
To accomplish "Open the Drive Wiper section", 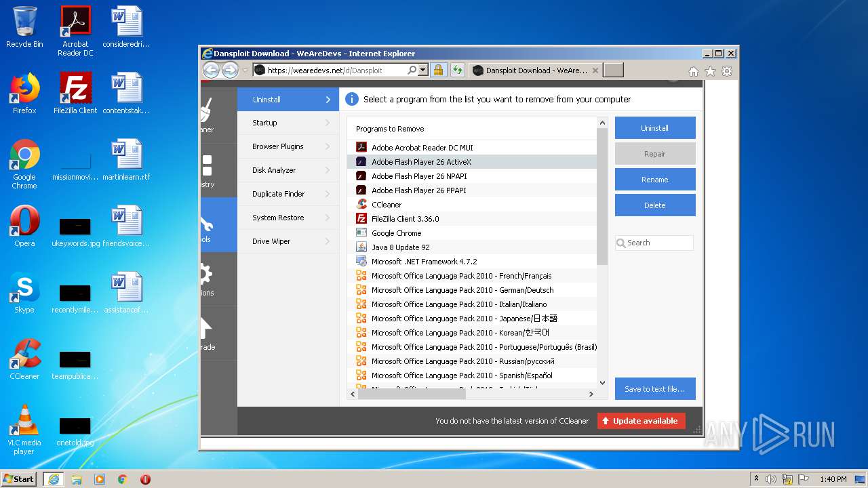I will (288, 241).
